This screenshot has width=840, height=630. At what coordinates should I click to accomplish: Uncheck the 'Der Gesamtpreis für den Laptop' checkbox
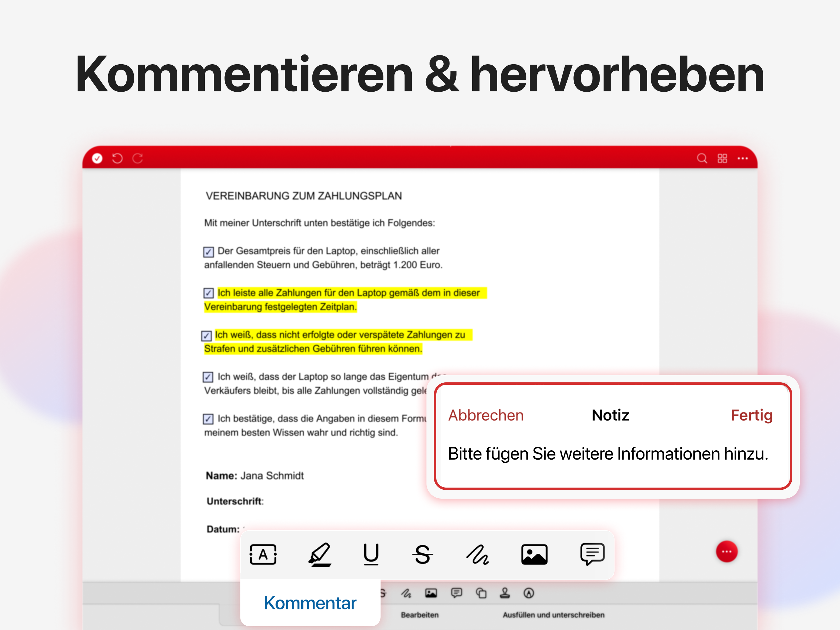coord(208,252)
